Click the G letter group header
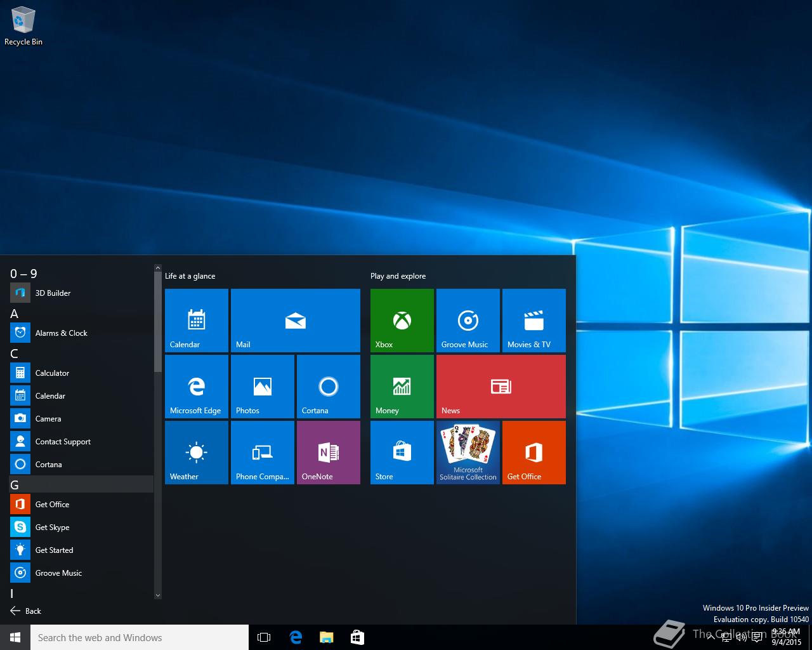The image size is (812, 650). tap(81, 484)
